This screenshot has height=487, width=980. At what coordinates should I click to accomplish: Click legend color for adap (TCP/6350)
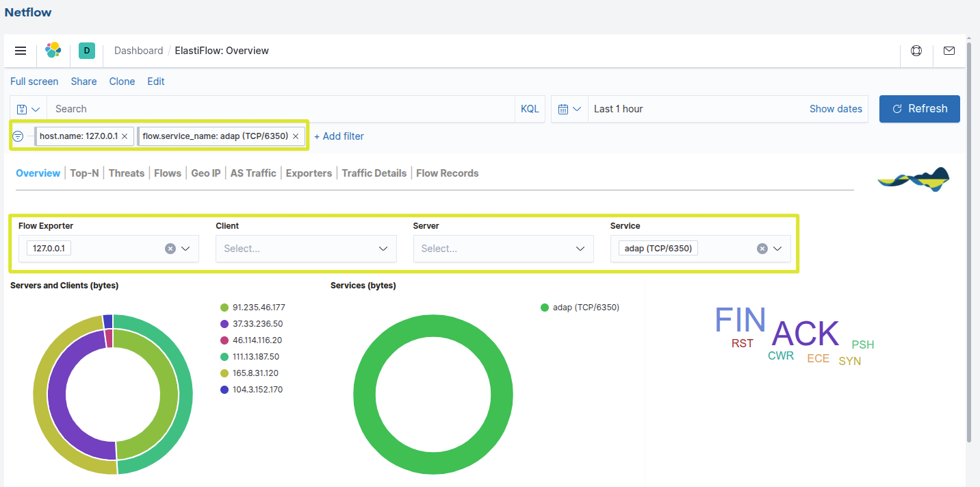coord(545,308)
